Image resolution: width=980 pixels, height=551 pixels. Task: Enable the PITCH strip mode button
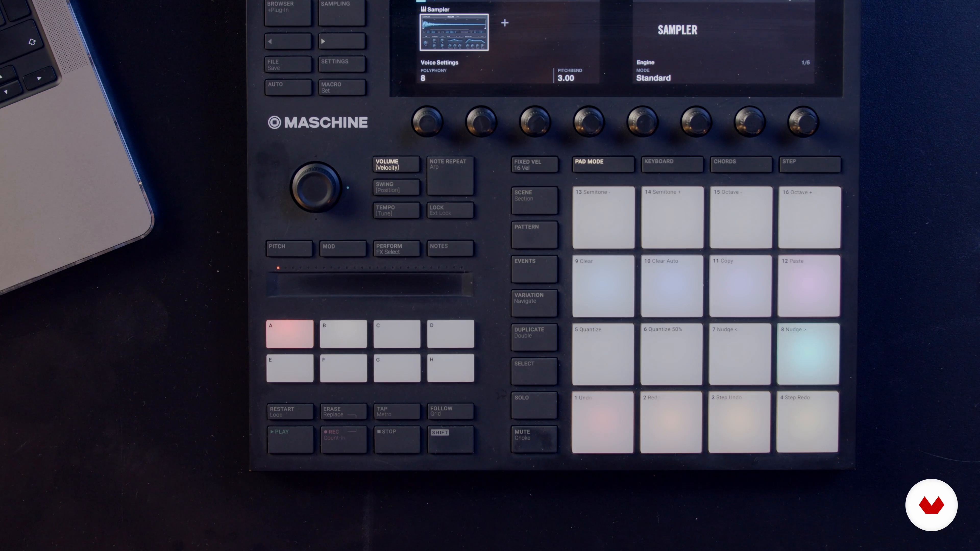click(x=289, y=249)
